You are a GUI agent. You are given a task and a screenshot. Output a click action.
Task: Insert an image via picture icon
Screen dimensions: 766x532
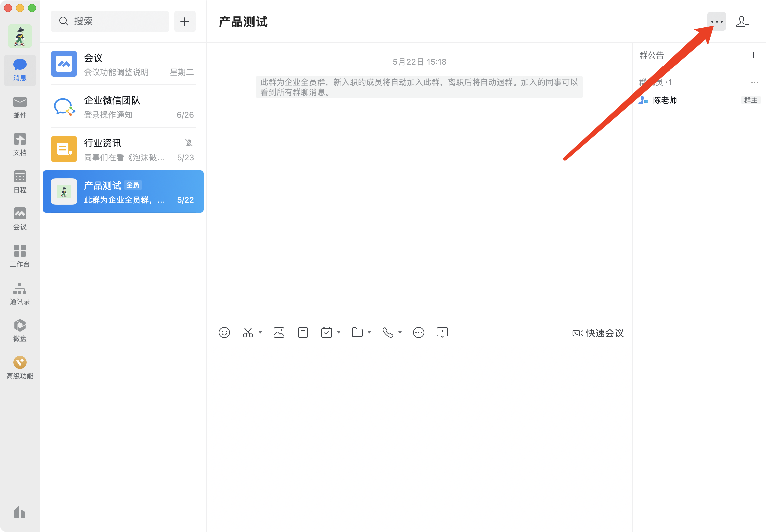click(279, 333)
